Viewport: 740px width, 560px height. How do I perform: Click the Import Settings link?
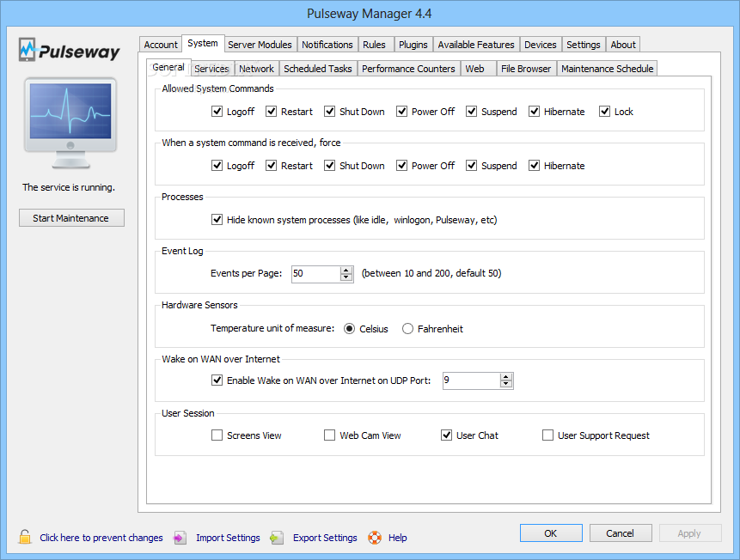point(228,538)
